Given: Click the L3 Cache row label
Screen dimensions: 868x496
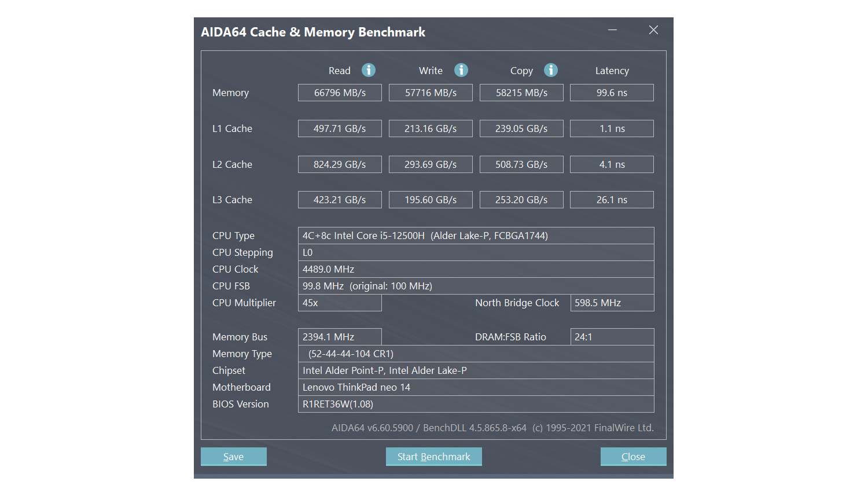Looking at the screenshot, I should [x=232, y=200].
